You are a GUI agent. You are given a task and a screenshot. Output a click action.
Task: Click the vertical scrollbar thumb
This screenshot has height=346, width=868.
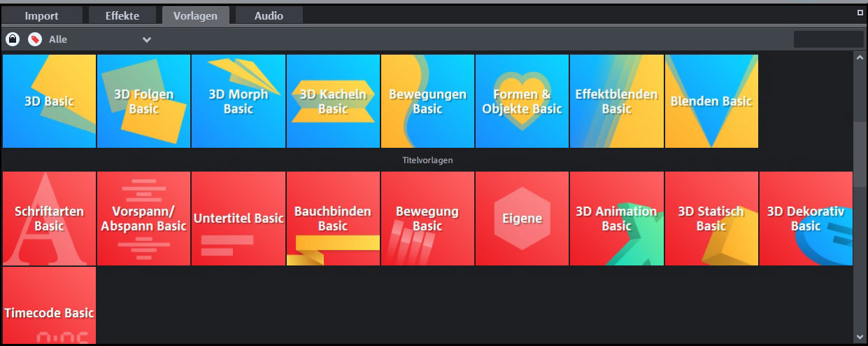(860, 155)
